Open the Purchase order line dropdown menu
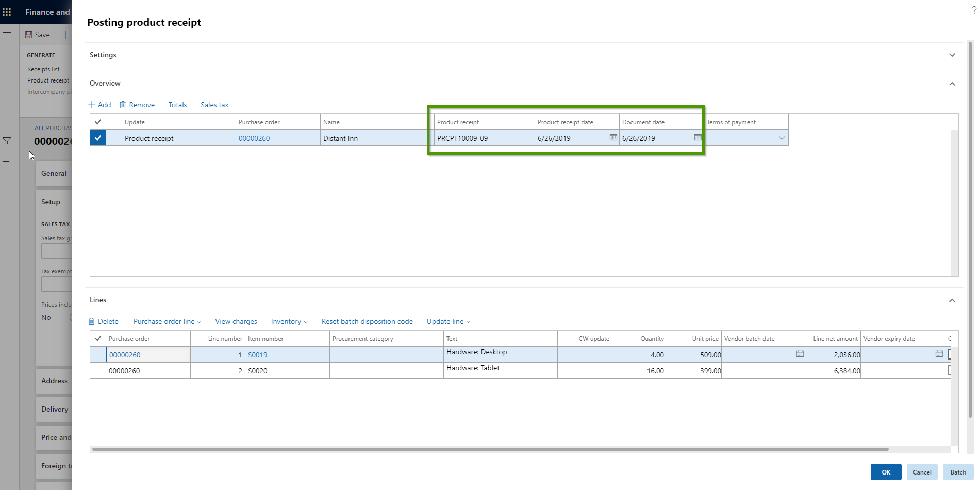This screenshot has height=490, width=980. (x=167, y=321)
